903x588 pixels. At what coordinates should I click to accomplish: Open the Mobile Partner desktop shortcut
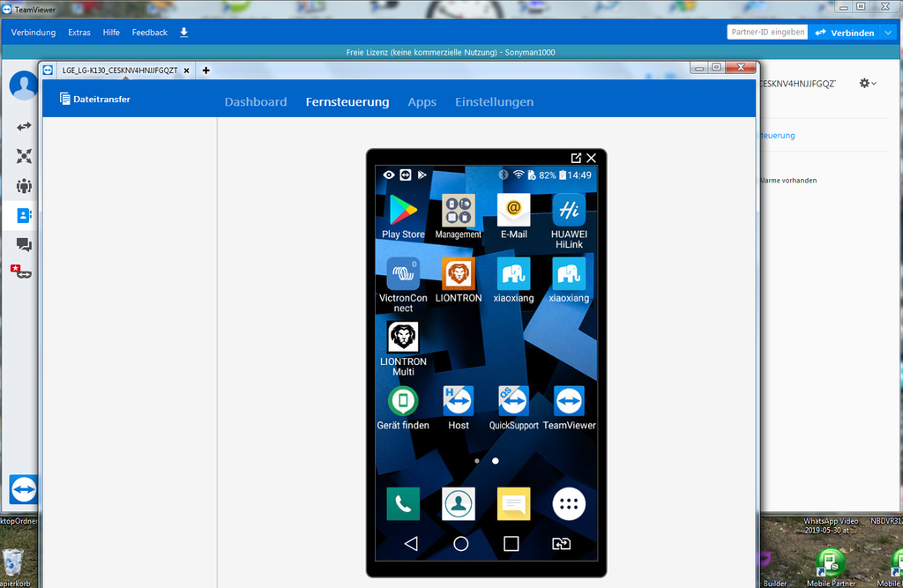coord(831,568)
